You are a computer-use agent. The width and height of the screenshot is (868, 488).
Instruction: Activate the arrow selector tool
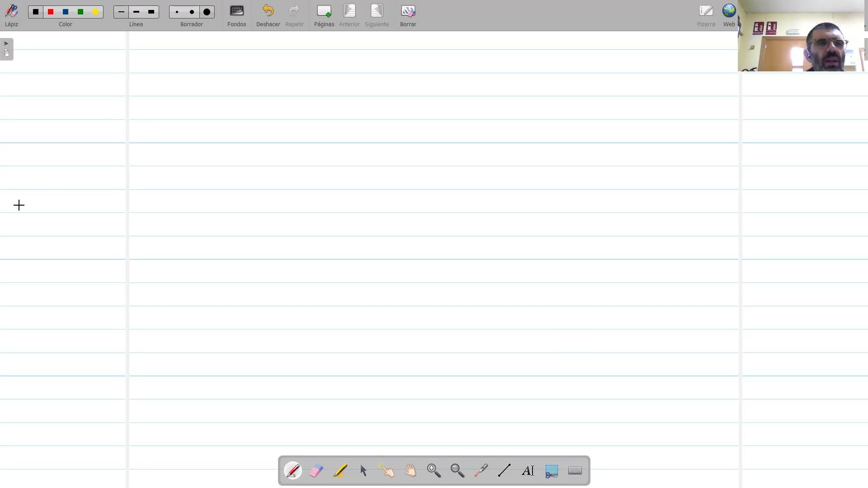(x=363, y=471)
